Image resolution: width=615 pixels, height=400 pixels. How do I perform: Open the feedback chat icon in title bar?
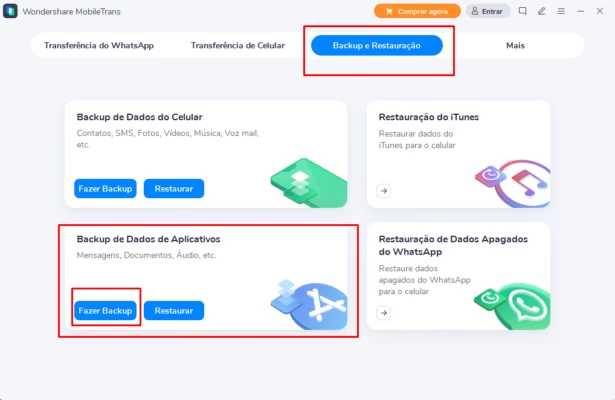522,11
